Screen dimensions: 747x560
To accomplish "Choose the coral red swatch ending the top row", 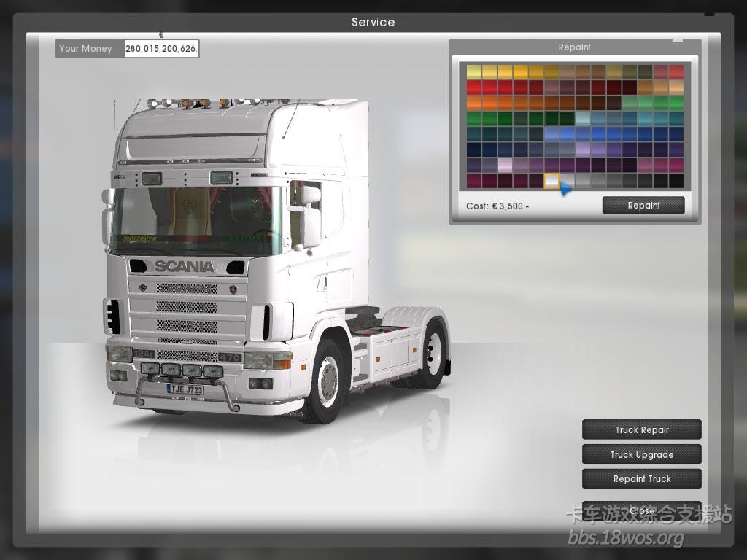I will [x=676, y=71].
